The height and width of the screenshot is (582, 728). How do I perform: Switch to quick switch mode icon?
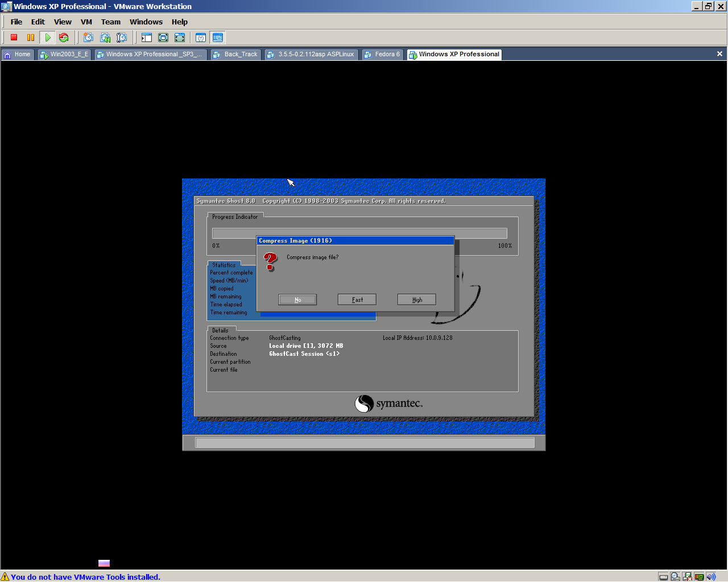point(163,38)
